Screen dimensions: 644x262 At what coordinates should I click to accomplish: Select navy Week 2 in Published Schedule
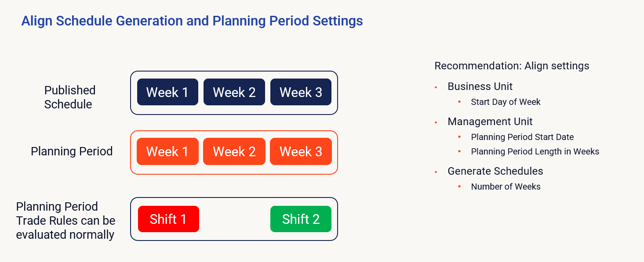pyautogui.click(x=234, y=92)
